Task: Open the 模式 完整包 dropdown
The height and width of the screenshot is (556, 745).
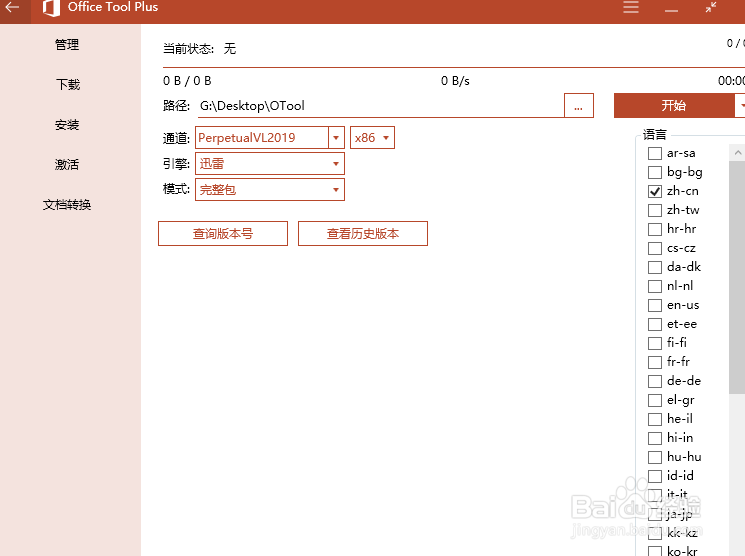Action: point(270,190)
